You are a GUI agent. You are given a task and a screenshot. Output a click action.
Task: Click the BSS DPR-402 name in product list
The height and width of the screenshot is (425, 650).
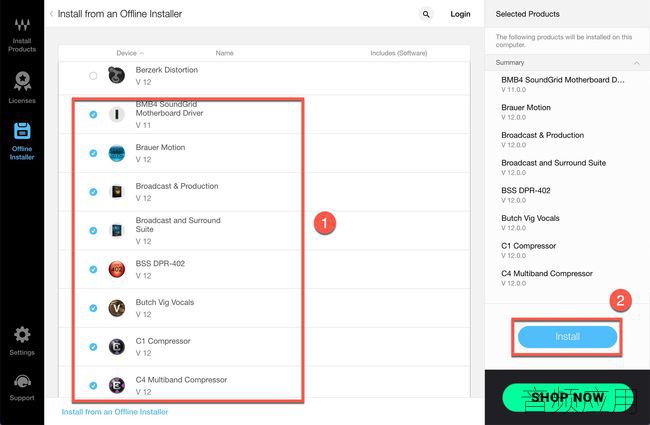pyautogui.click(x=160, y=263)
